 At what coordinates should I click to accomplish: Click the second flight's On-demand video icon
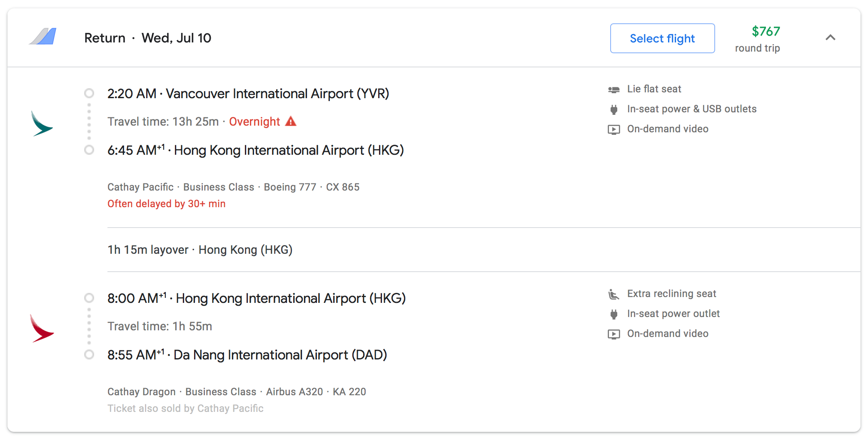point(614,334)
